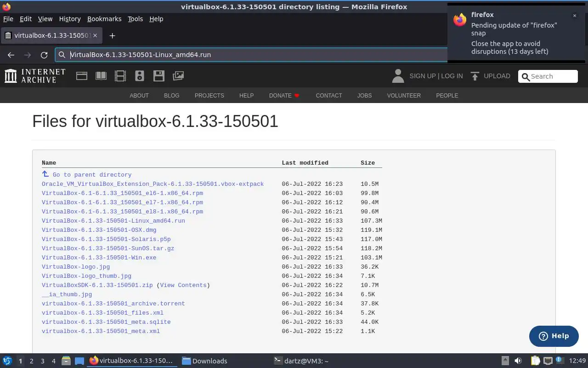
Task: Go back with the browser arrow
Action: point(11,55)
